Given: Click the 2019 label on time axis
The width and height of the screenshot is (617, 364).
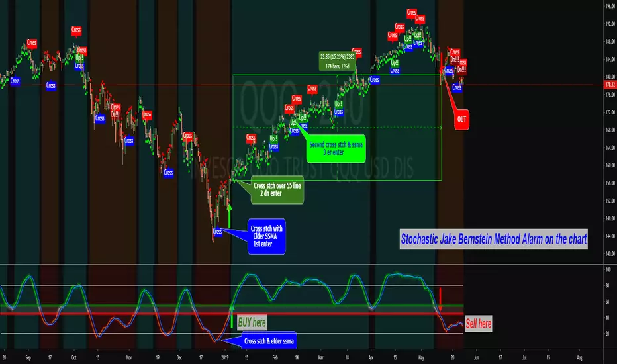Looking at the screenshot, I should click(224, 357).
